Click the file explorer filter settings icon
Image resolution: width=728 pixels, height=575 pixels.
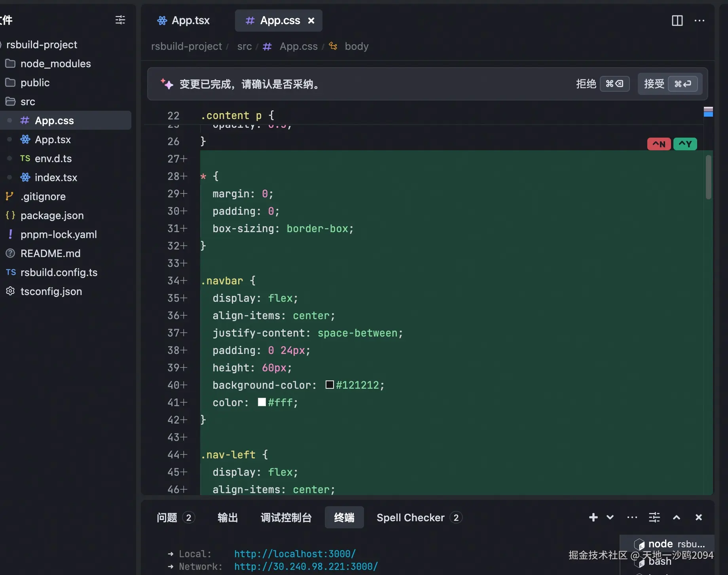click(120, 20)
